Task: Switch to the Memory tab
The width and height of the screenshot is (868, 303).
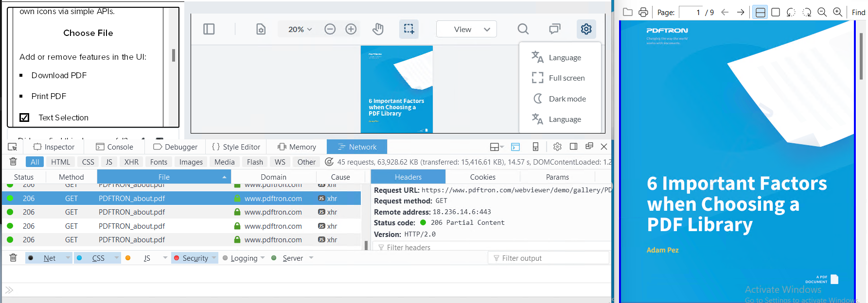Action: [x=297, y=147]
